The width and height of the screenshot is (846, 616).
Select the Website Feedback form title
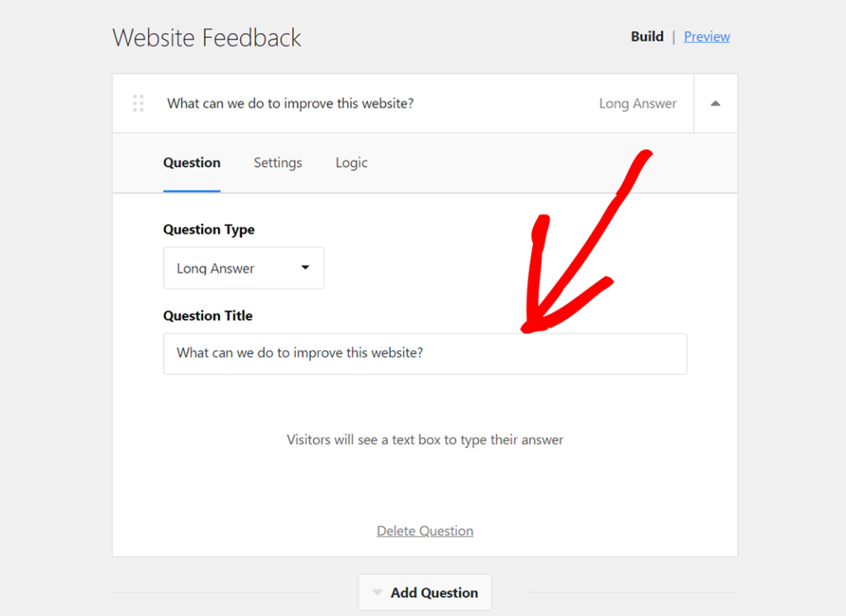pyautogui.click(x=207, y=37)
